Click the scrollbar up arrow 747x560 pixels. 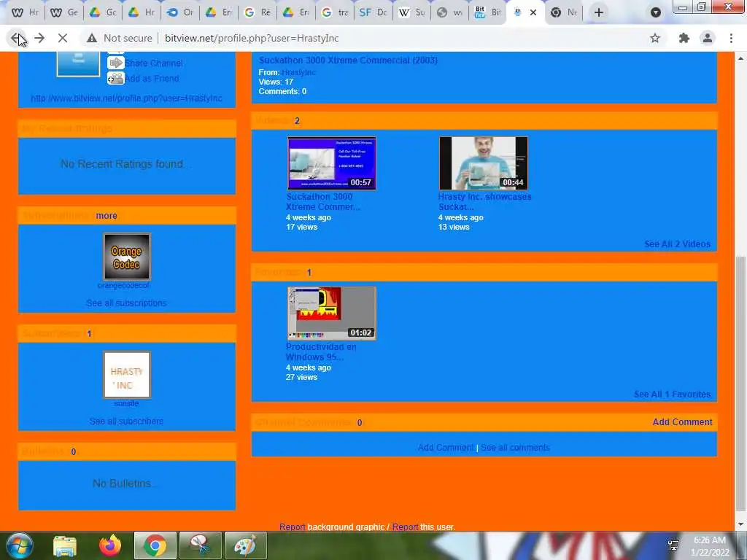[x=740, y=58]
